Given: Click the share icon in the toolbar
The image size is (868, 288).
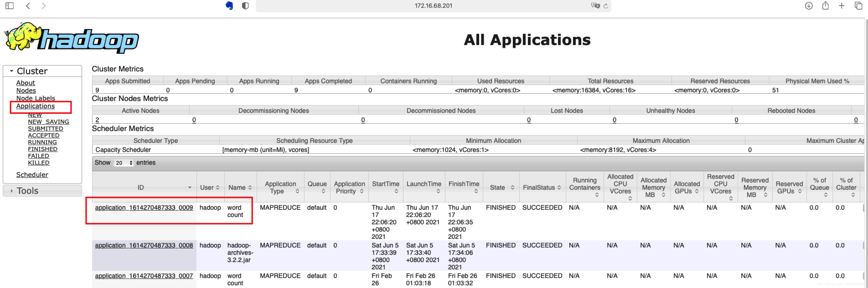Looking at the screenshot, I should pos(825,6).
